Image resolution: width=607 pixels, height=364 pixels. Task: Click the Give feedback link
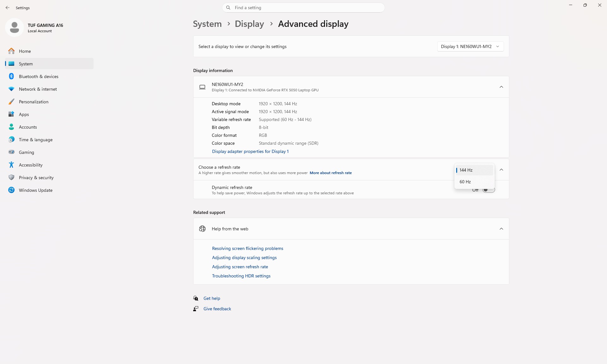pos(217,309)
